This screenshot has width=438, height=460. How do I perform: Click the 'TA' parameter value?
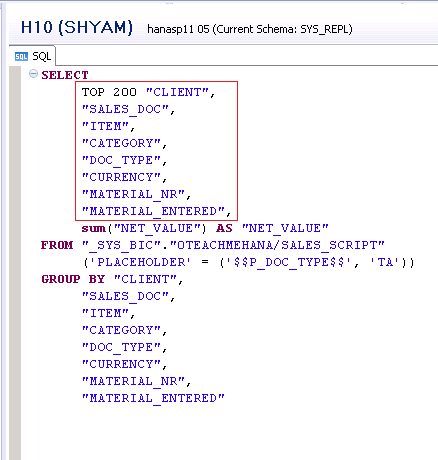point(384,262)
